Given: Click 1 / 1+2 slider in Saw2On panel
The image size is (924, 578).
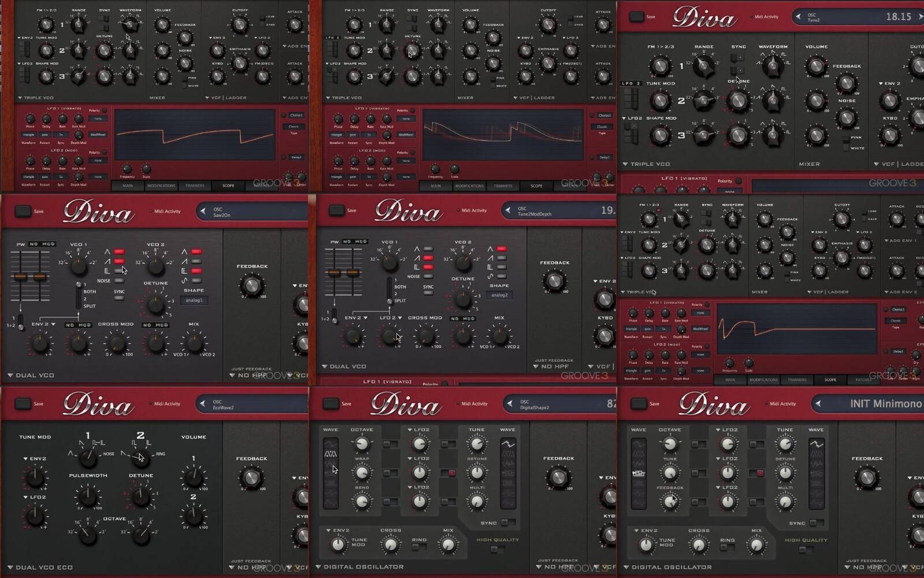Looking at the screenshot, I should (21, 323).
